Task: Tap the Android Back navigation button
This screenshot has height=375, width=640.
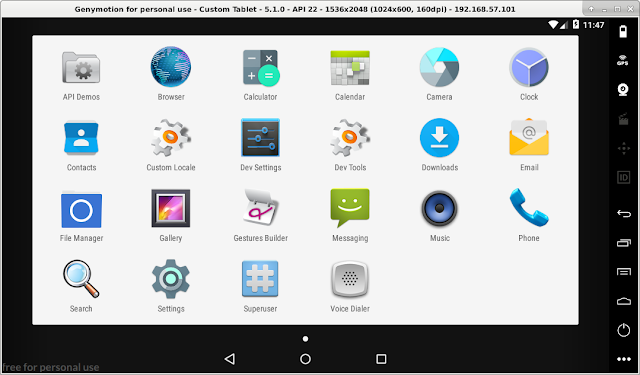Action: click(230, 359)
